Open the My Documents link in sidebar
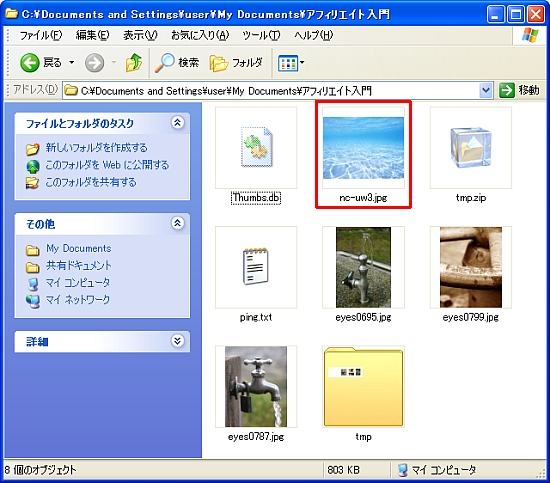Image resolution: width=550 pixels, height=483 pixels. click(79, 248)
